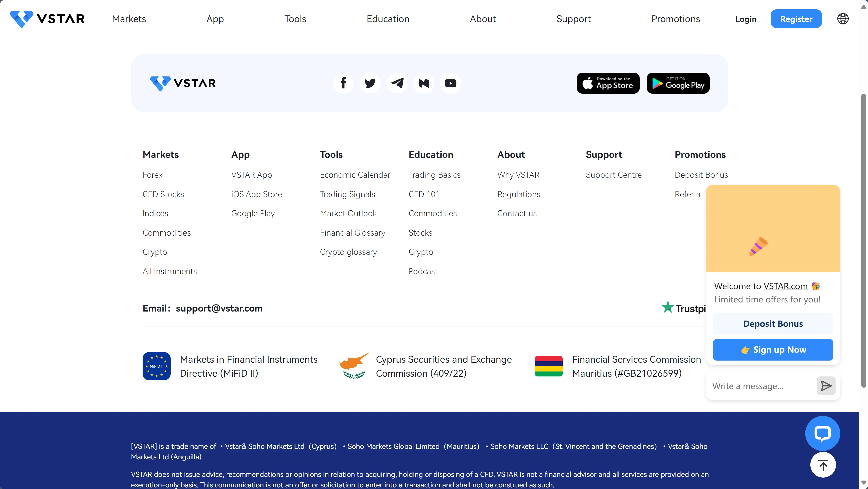Click the Download on the App Store badge

pyautogui.click(x=608, y=83)
